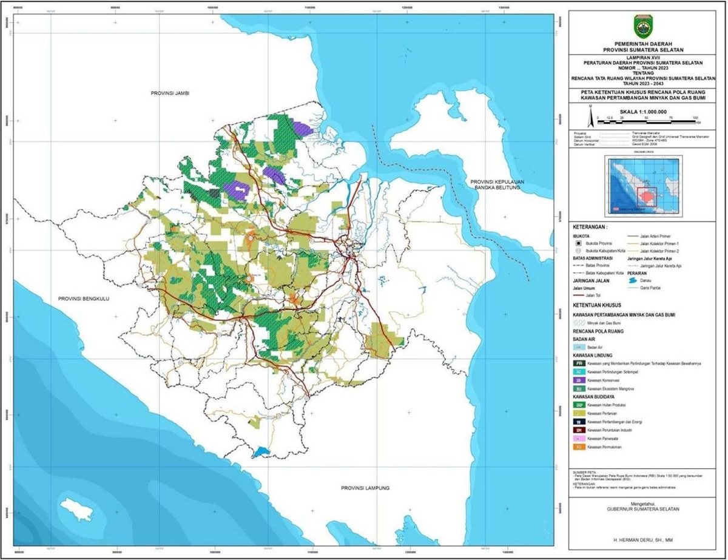Click the pink Kawasan Pariwisata swatch
The image size is (728, 560).
pyautogui.click(x=580, y=438)
